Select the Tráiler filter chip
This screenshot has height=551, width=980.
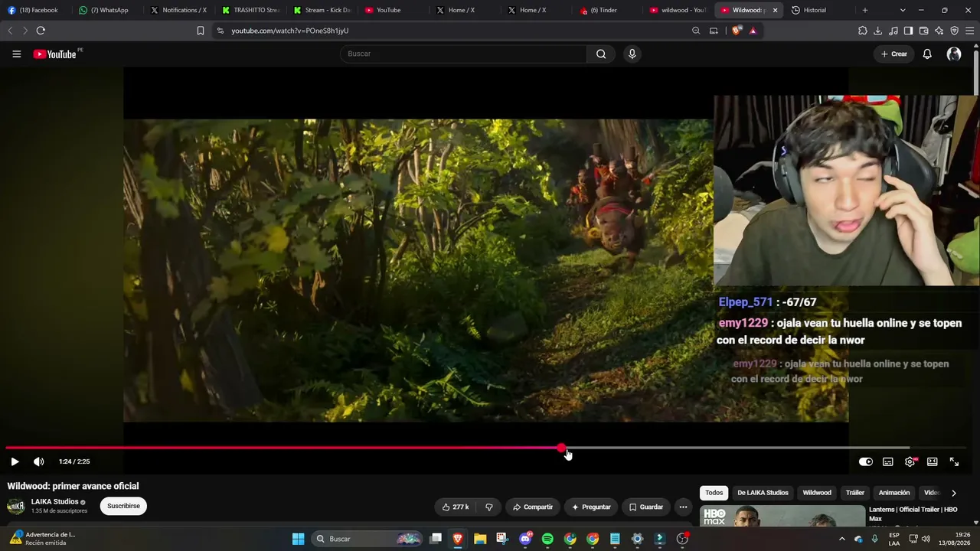click(x=855, y=493)
